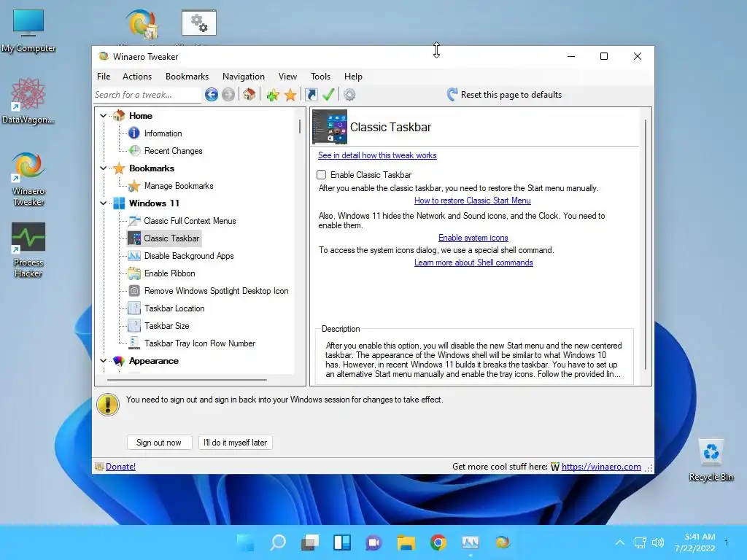Open https://winaero.com link
The width and height of the screenshot is (747, 560).
601,467
